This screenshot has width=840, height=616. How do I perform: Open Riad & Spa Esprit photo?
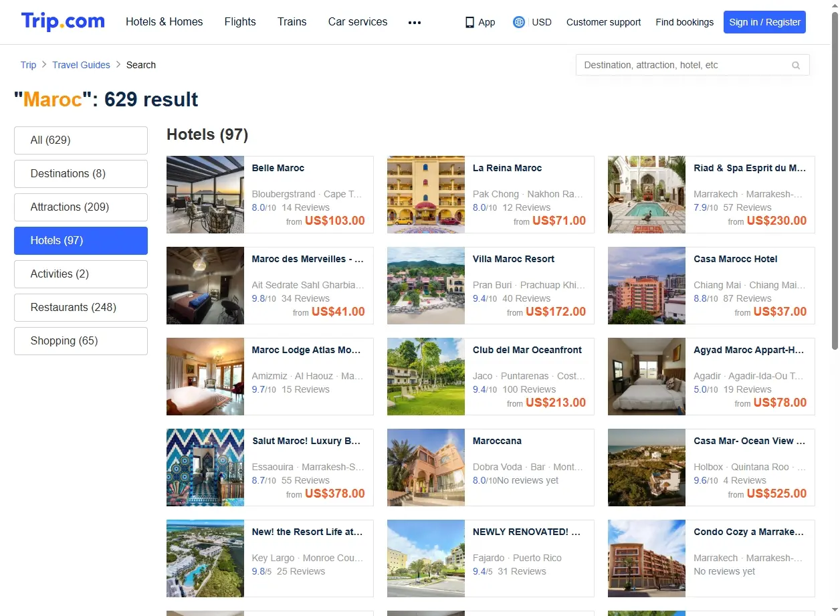[647, 195]
